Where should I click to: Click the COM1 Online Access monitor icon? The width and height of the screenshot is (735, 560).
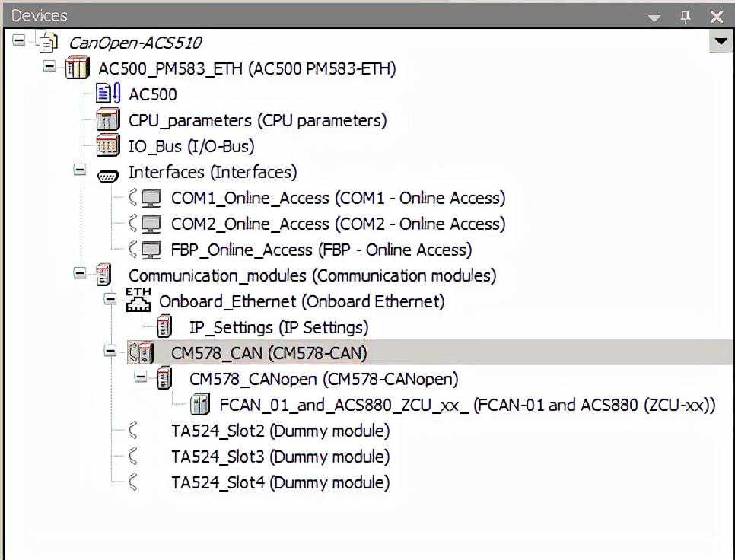click(151, 199)
